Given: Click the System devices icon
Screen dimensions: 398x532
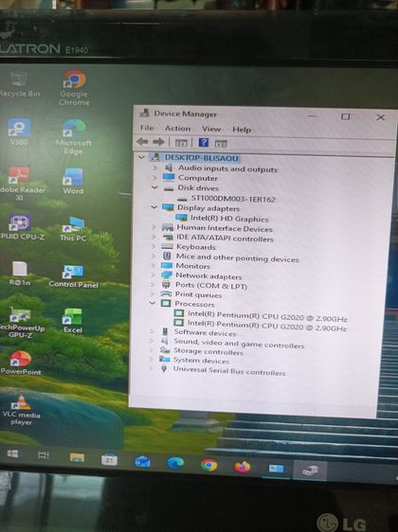Looking at the screenshot, I should [164, 359].
